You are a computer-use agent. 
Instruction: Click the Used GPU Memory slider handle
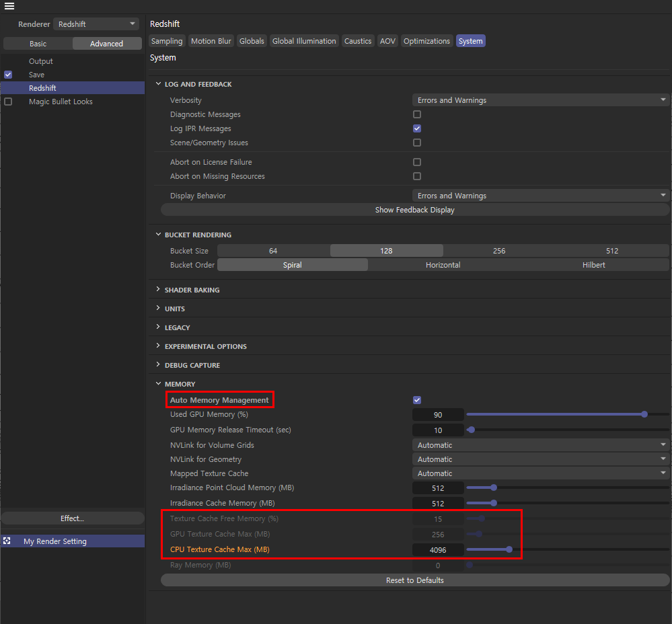pyautogui.click(x=644, y=414)
